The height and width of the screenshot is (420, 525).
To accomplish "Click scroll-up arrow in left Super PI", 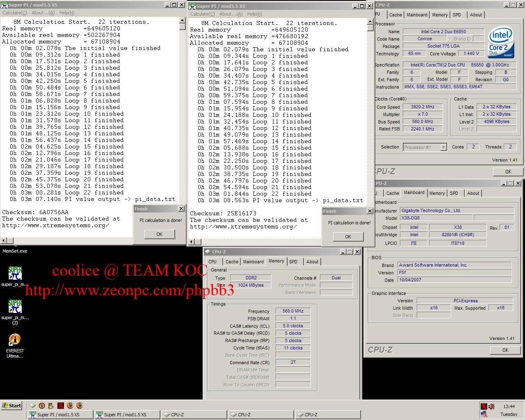I will (x=183, y=21).
